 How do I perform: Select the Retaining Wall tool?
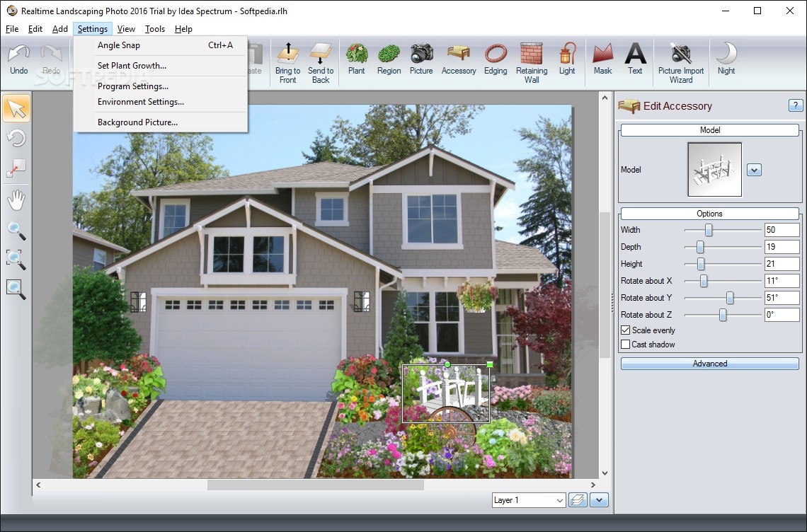pyautogui.click(x=532, y=63)
